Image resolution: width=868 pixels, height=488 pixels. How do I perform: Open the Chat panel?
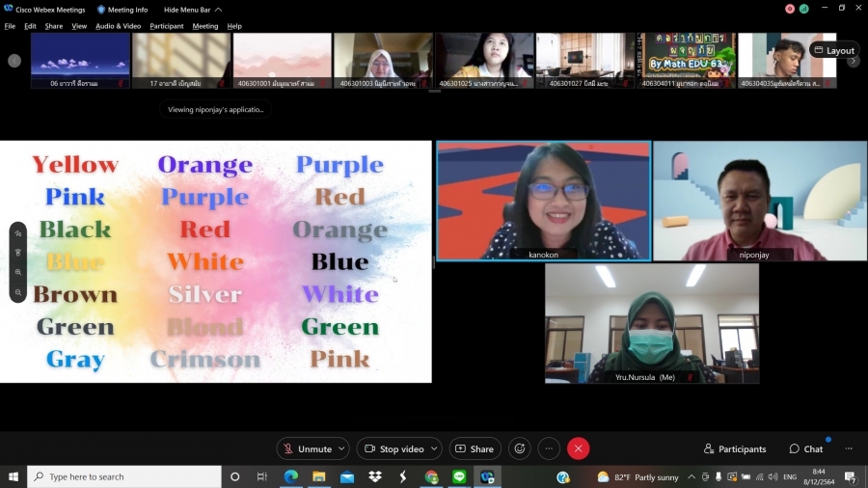point(806,448)
